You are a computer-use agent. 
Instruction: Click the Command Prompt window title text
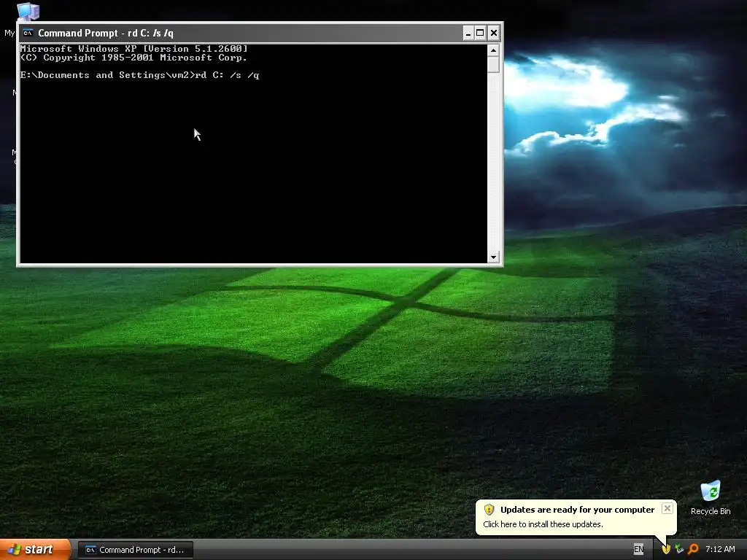(x=106, y=33)
